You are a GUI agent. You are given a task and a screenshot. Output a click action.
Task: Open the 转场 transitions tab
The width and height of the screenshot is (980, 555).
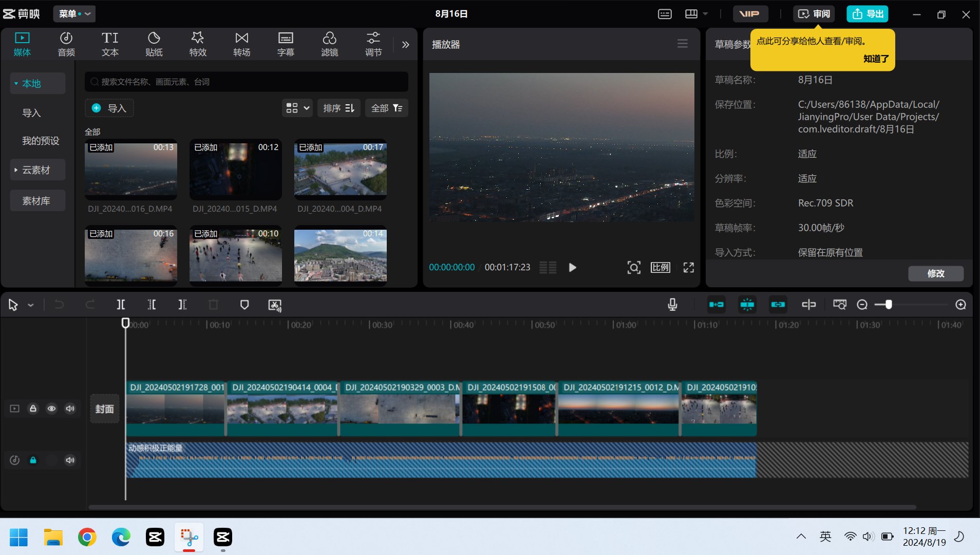(241, 44)
